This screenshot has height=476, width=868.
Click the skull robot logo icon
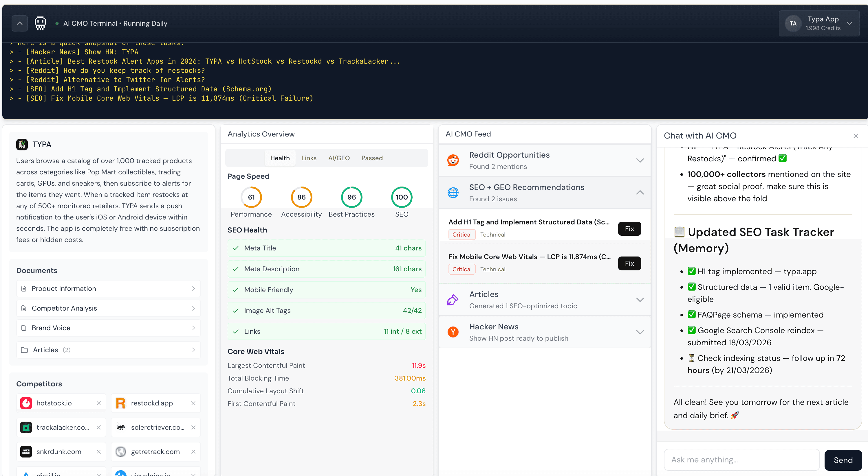coord(40,23)
